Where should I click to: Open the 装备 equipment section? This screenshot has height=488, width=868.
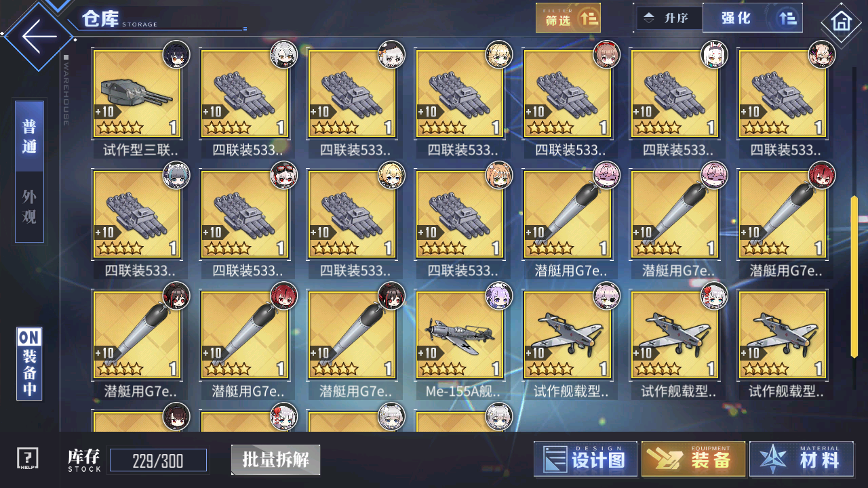693,460
